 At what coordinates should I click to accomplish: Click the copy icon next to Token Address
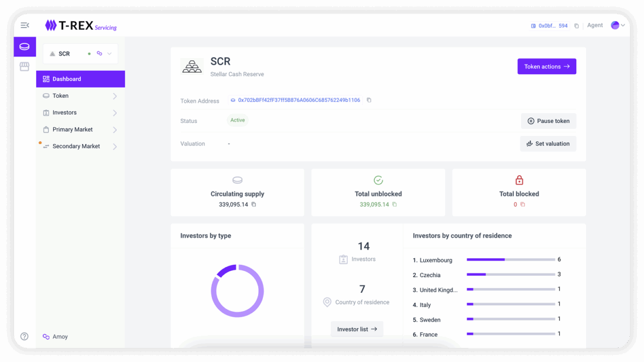click(x=369, y=100)
